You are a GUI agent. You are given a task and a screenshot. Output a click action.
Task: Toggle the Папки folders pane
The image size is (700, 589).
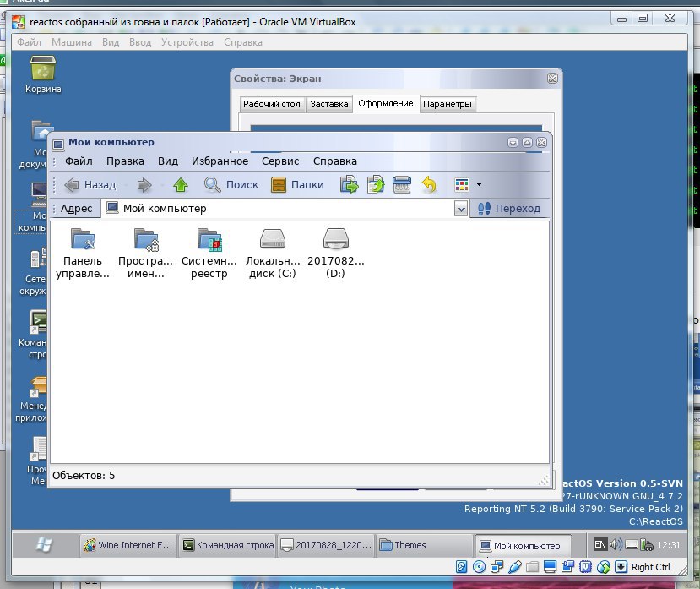(x=297, y=184)
